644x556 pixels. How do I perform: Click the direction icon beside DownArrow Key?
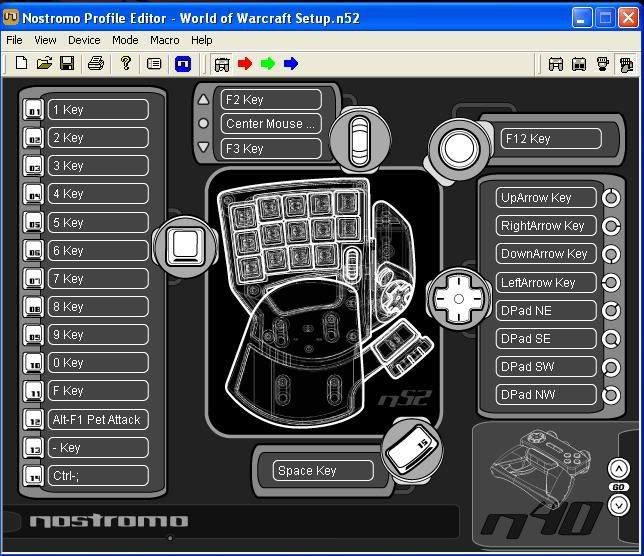coord(611,254)
